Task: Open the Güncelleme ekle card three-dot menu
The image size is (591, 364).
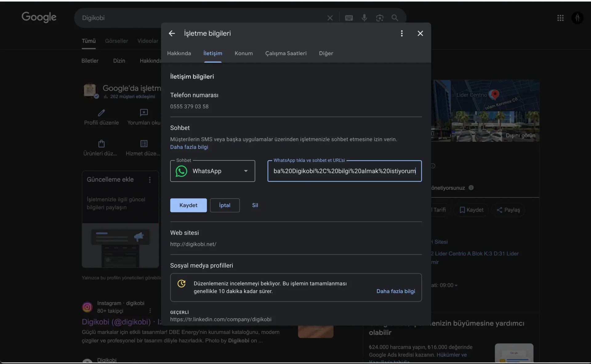Action: 150,180
